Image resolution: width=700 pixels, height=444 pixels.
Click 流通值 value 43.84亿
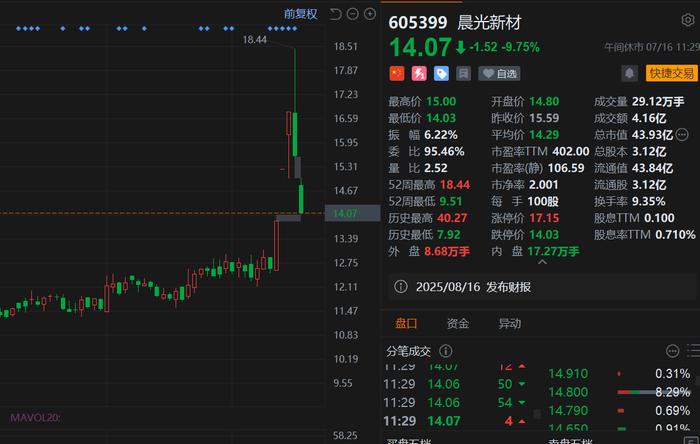(653, 168)
